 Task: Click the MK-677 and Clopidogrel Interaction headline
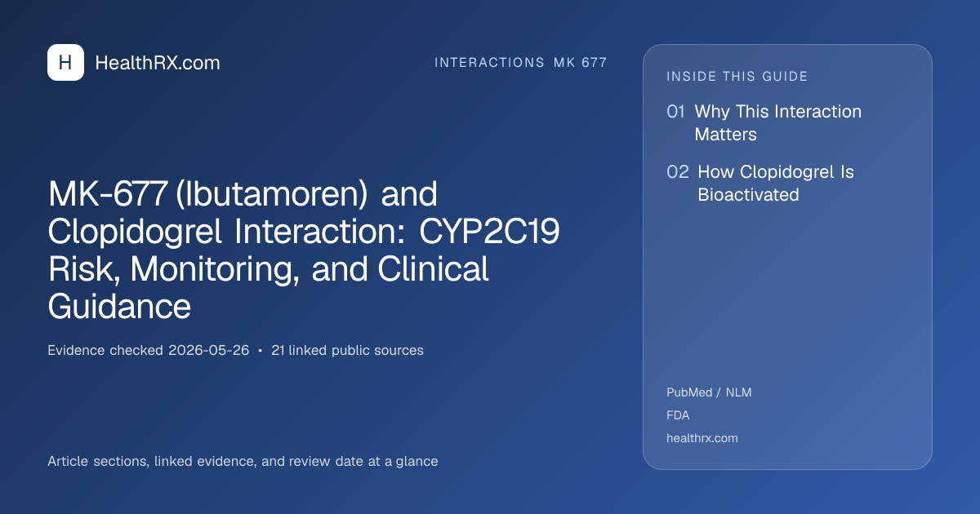(304, 251)
